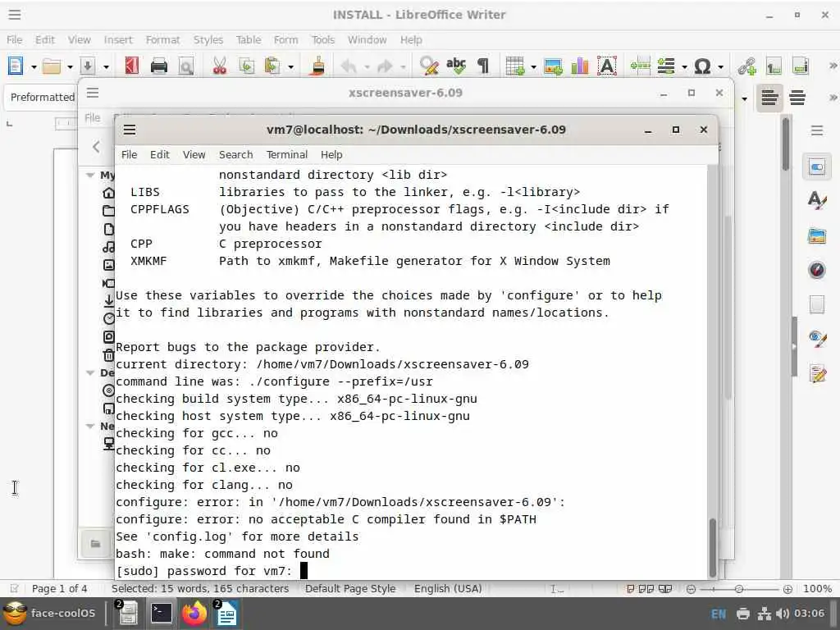Open the Insert Table dropdown arrow
This screenshot has width=840, height=630.
coord(533,67)
